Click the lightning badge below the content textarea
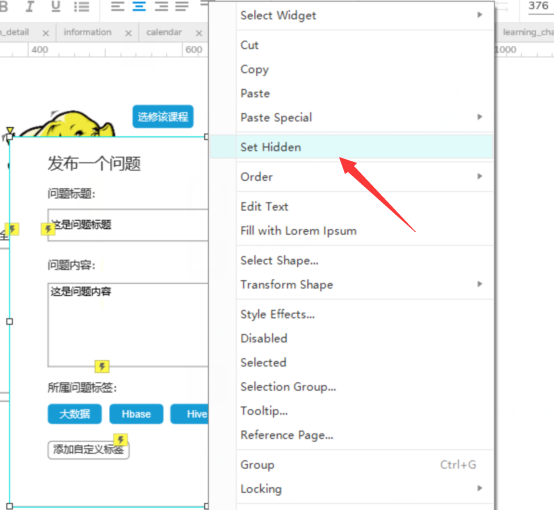 click(102, 367)
